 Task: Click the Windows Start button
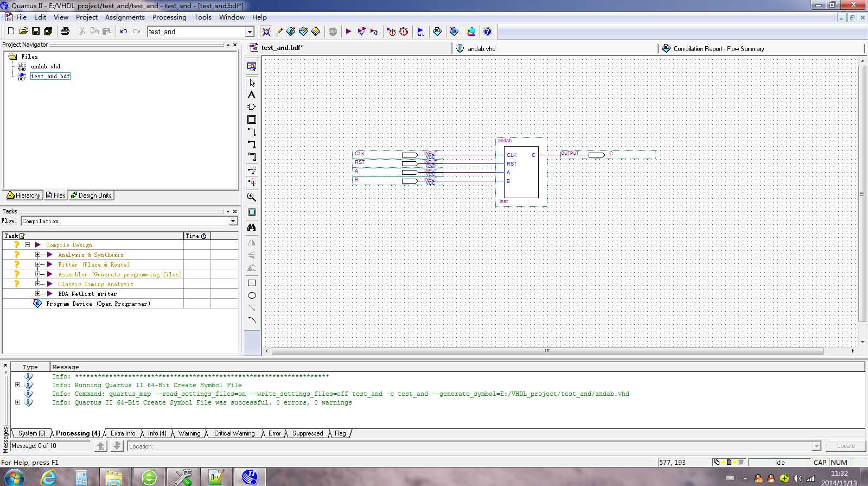click(14, 478)
